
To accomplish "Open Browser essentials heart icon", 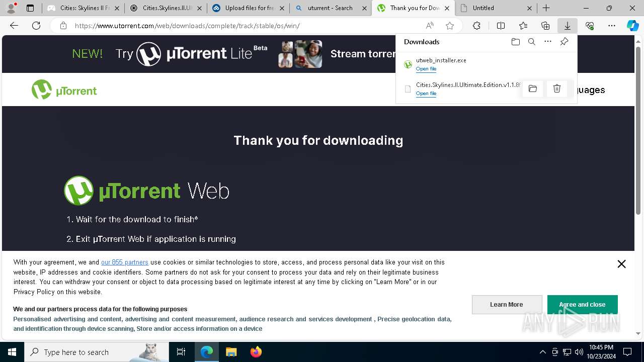I will (x=590, y=26).
